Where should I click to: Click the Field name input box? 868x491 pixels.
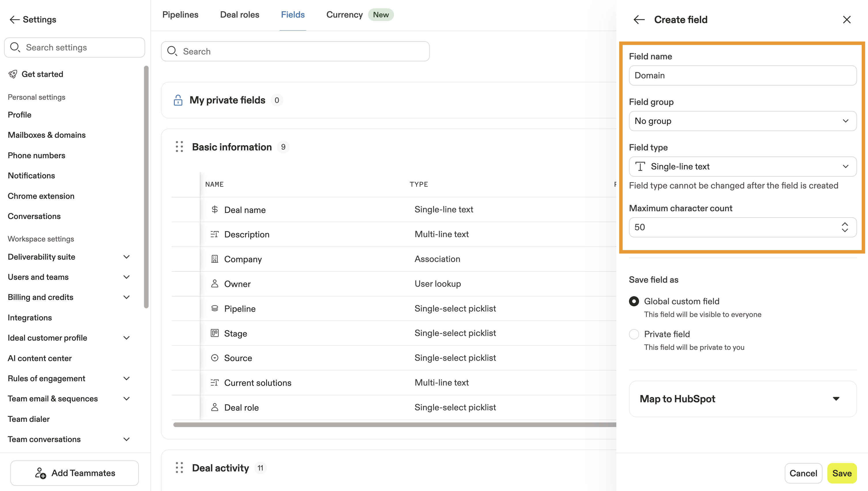pyautogui.click(x=743, y=75)
